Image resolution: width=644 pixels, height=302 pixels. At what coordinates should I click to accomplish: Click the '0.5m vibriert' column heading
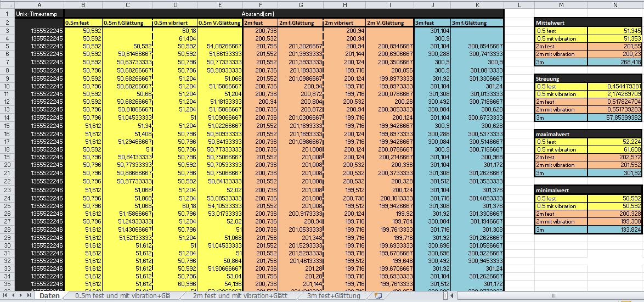(x=176, y=23)
